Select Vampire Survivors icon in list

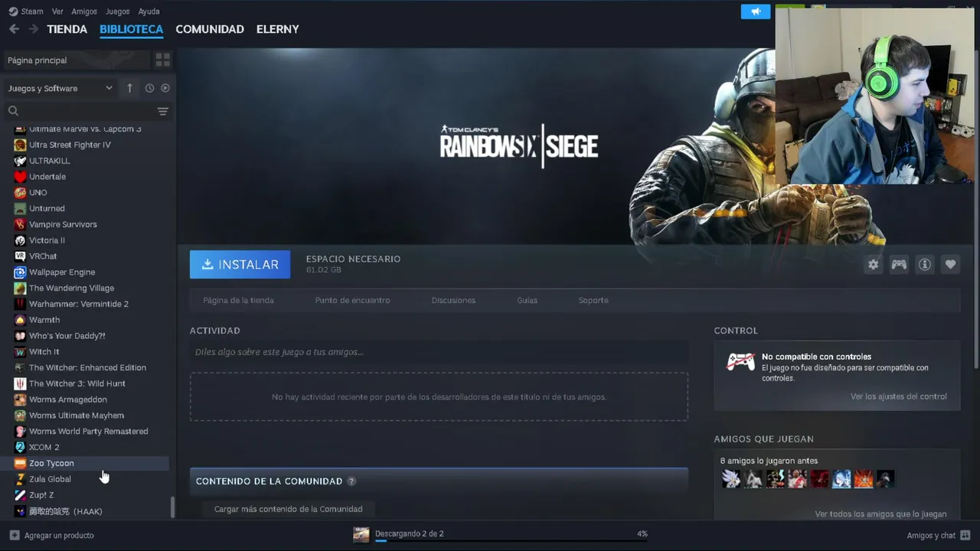[x=20, y=224]
